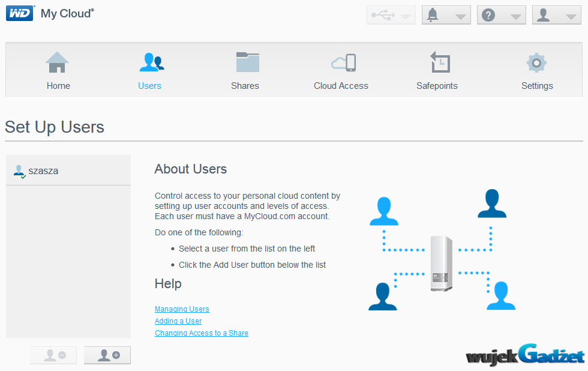Click the WD logo icon
This screenshot has height=371, width=588.
point(20,13)
